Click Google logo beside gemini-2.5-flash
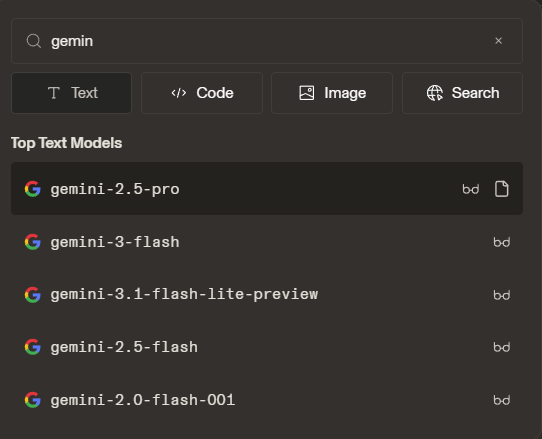The width and height of the screenshot is (542, 439). pyautogui.click(x=33, y=347)
